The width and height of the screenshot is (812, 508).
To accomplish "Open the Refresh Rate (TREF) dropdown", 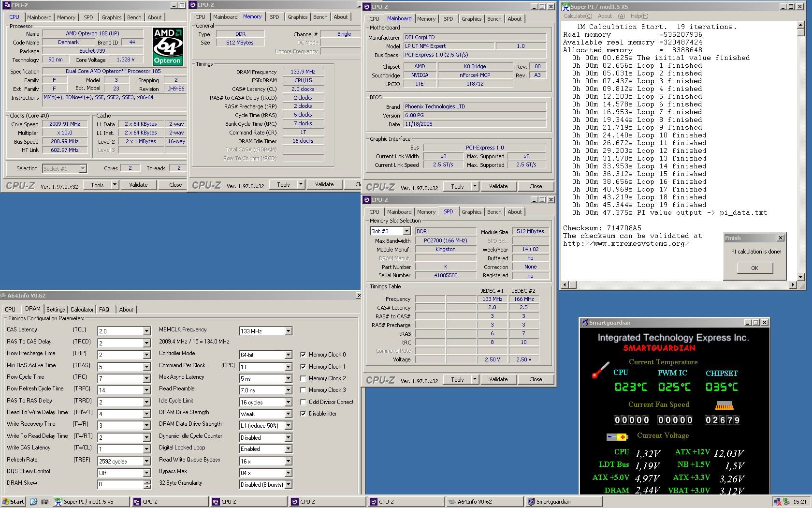I will [x=146, y=462].
